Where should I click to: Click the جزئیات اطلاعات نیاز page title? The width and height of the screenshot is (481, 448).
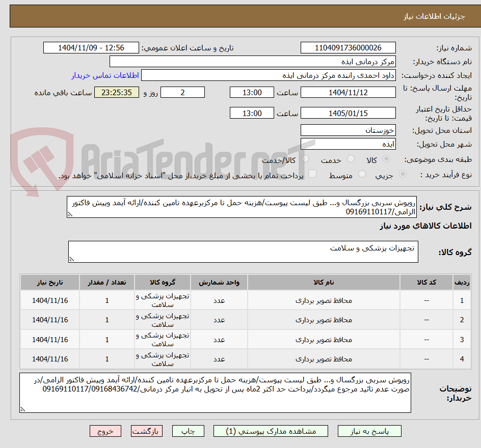pyautogui.click(x=434, y=16)
